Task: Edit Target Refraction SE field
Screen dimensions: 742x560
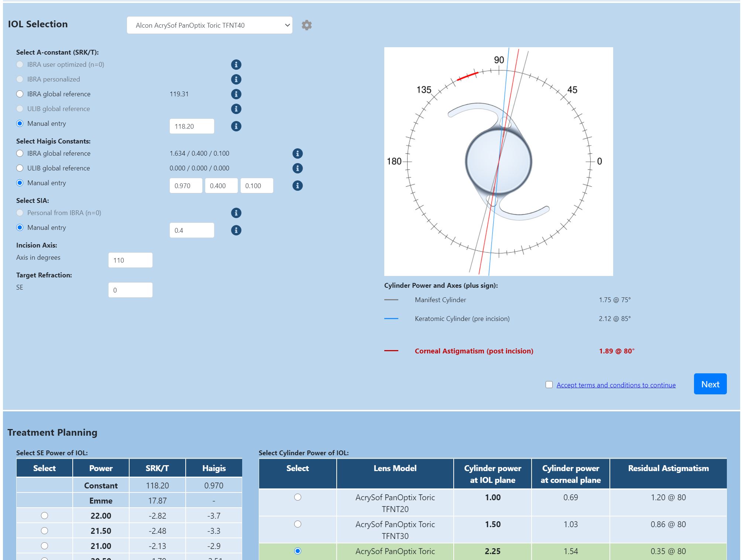Action: coord(130,290)
